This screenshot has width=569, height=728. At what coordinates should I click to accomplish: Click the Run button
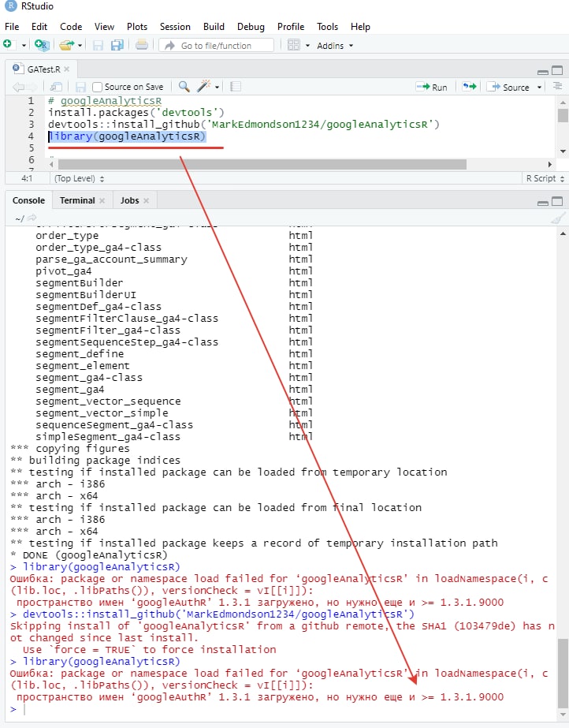click(432, 87)
